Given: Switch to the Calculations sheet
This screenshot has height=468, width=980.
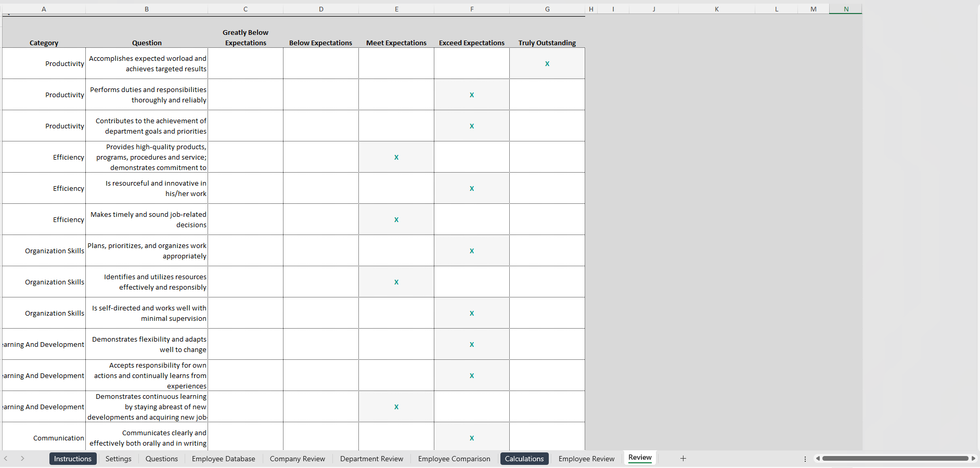Looking at the screenshot, I should click(x=524, y=459).
